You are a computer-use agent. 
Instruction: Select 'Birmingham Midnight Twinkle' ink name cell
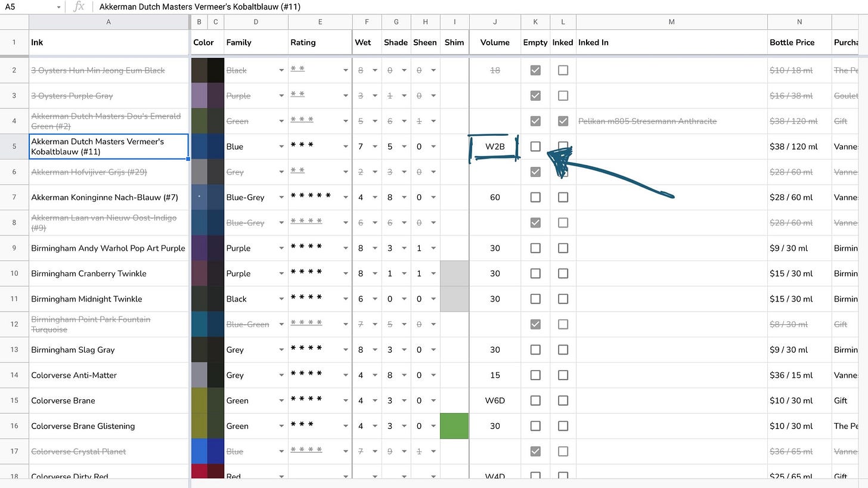click(108, 299)
